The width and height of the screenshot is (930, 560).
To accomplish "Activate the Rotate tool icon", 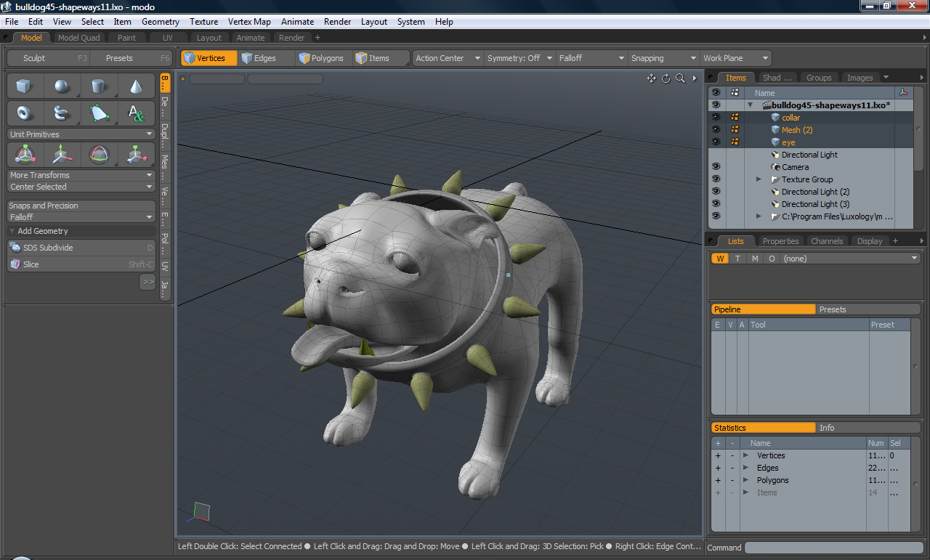I will tap(99, 154).
